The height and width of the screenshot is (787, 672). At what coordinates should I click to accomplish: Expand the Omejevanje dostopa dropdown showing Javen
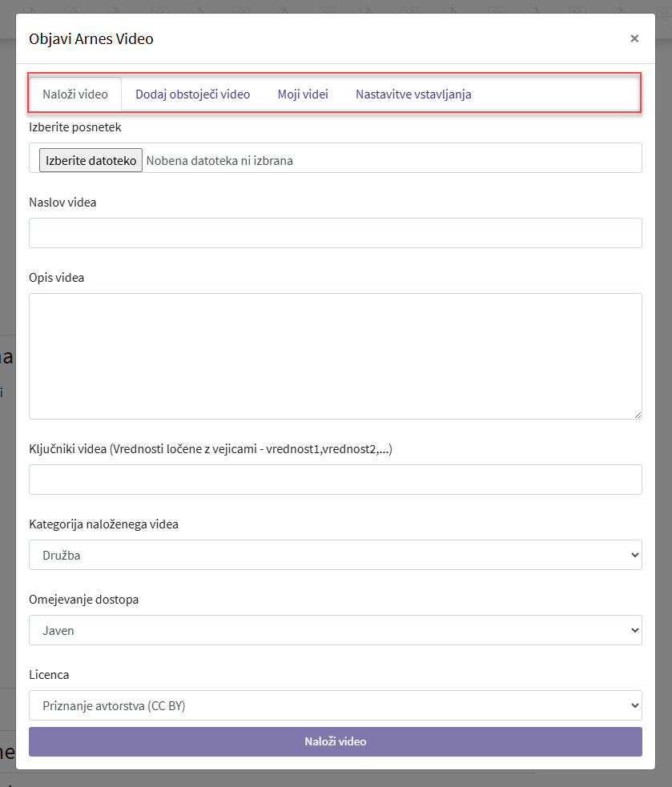335,630
